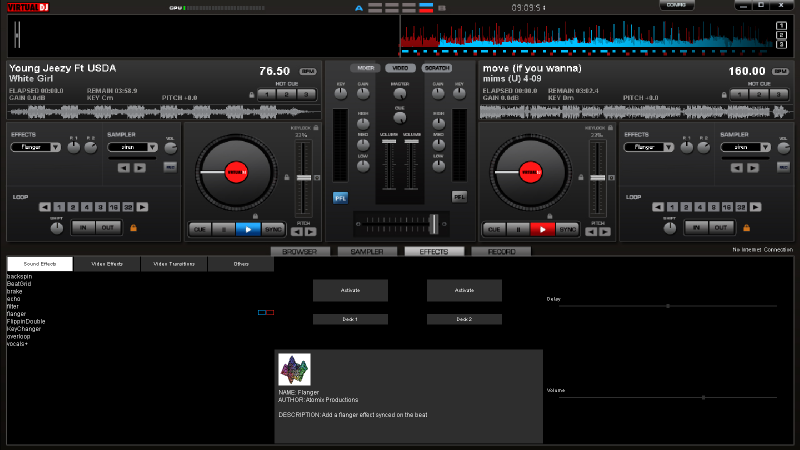
Task: Double the right deck loop length arrow
Action: click(756, 207)
